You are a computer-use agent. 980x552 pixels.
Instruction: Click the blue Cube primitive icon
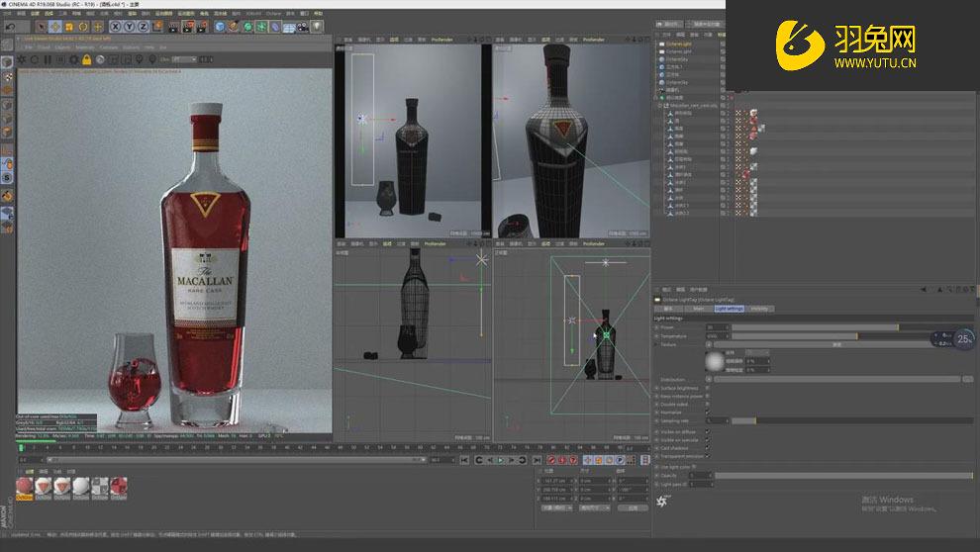pyautogui.click(x=220, y=27)
